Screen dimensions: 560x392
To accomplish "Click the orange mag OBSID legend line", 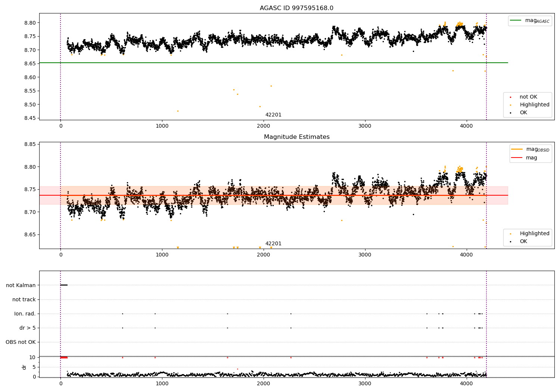I will (517, 149).
